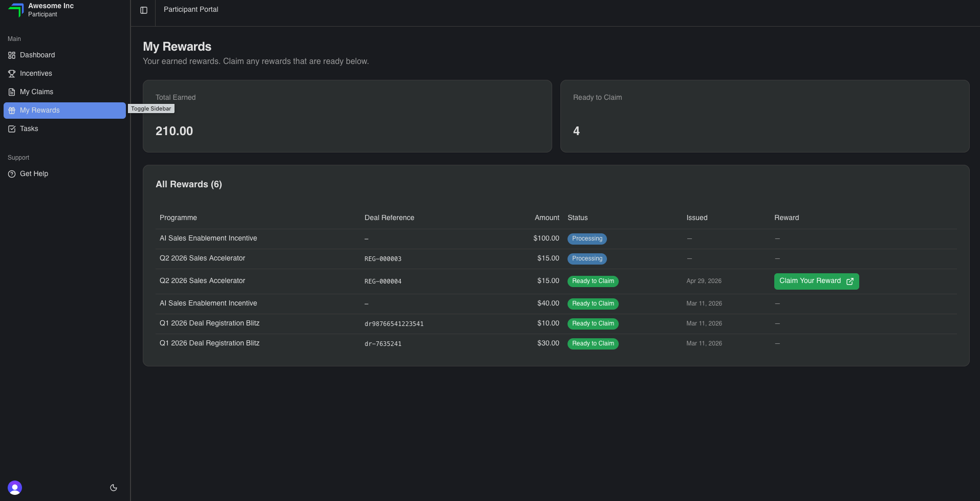Click the Issued column header

pyautogui.click(x=697, y=218)
